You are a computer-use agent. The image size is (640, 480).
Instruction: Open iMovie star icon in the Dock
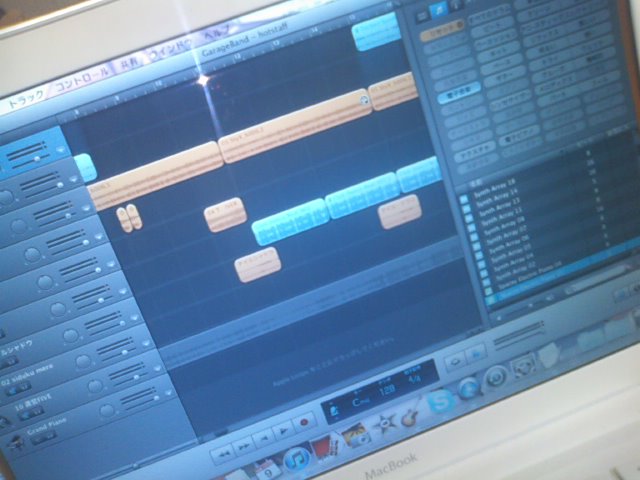(384, 424)
